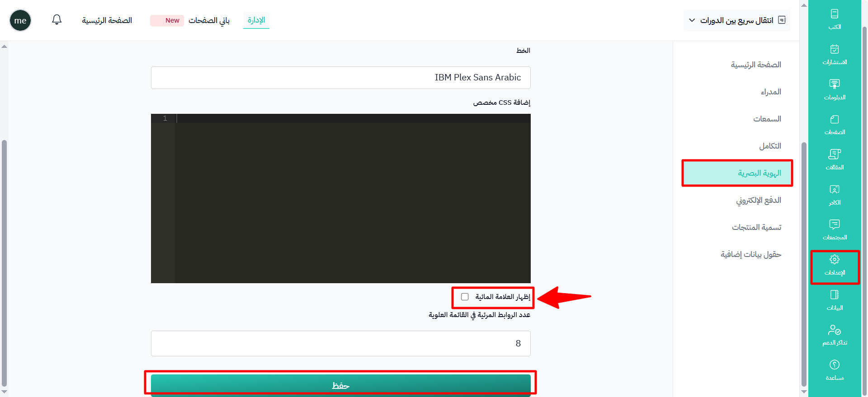
Task: Focus the top menu links count field
Action: coord(340,343)
